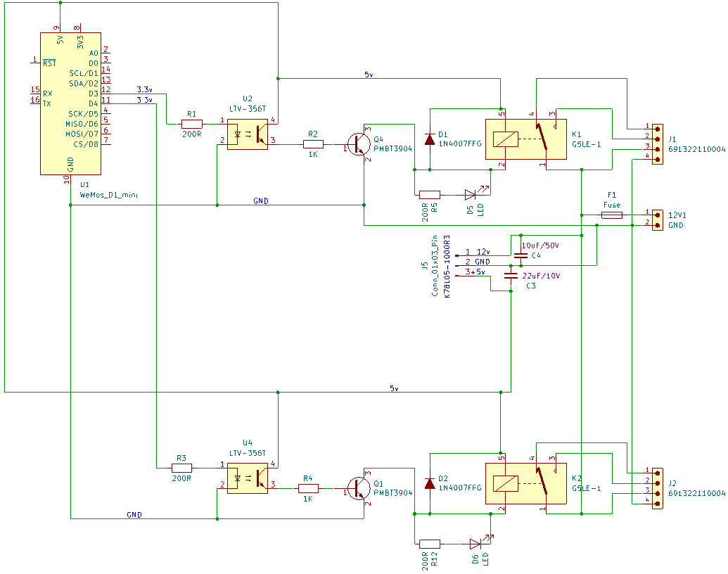Screen dimensions: 728x574
Task: Select resistor R2 labeled 1K
Action: (314, 143)
